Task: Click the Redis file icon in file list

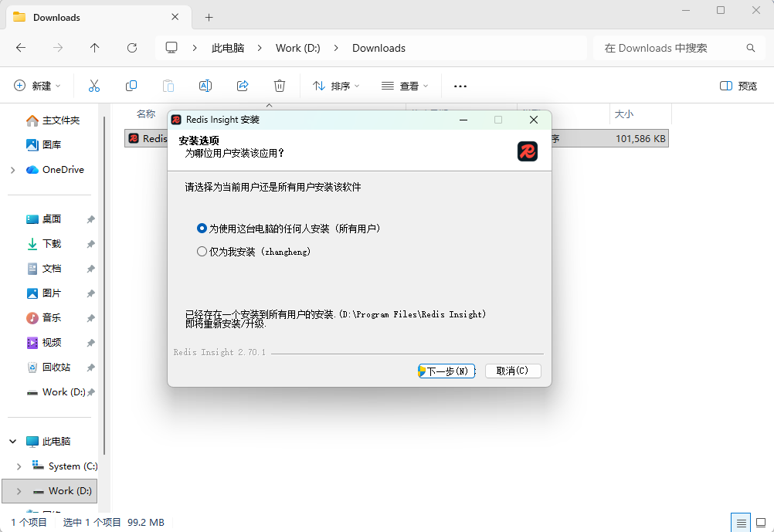Action: click(x=134, y=139)
